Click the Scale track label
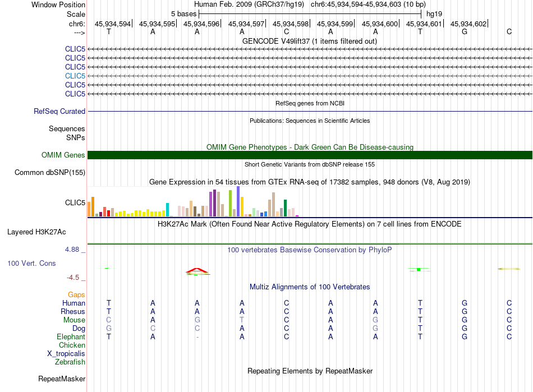 pos(76,14)
